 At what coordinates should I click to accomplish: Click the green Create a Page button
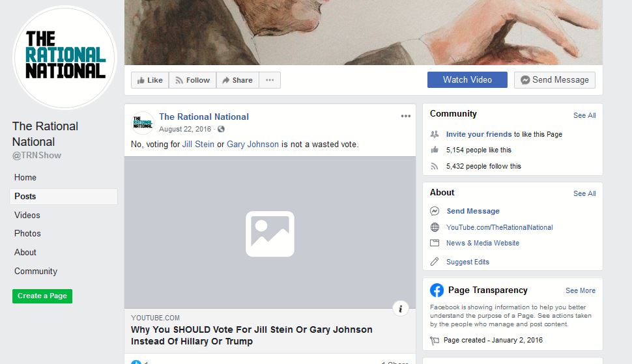42,296
